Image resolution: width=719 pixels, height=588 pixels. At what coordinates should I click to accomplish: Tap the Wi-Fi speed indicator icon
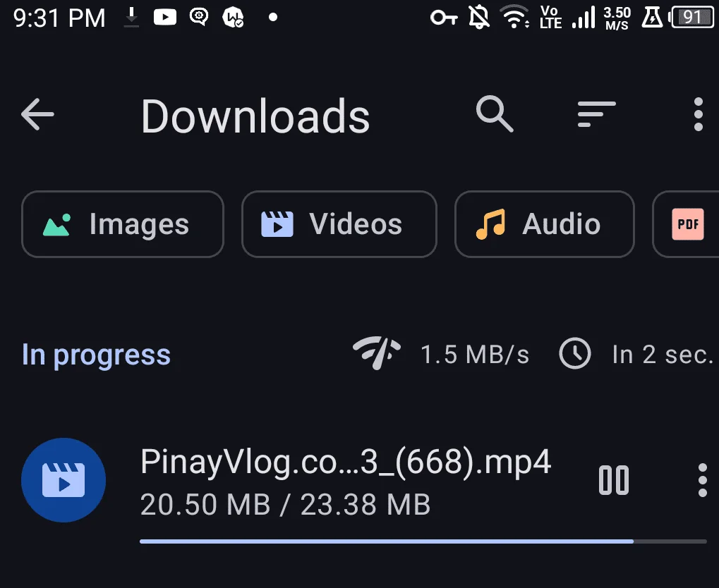pyautogui.click(x=377, y=353)
